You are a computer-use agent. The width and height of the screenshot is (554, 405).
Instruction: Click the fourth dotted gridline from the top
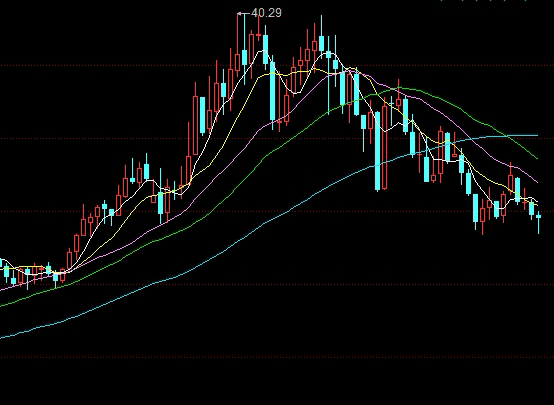[x=277, y=284]
